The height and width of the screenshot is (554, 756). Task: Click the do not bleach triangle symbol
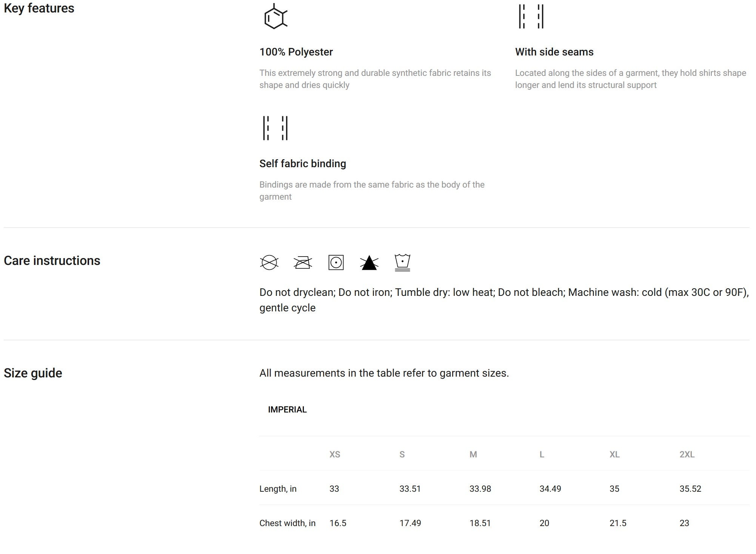pos(369,263)
